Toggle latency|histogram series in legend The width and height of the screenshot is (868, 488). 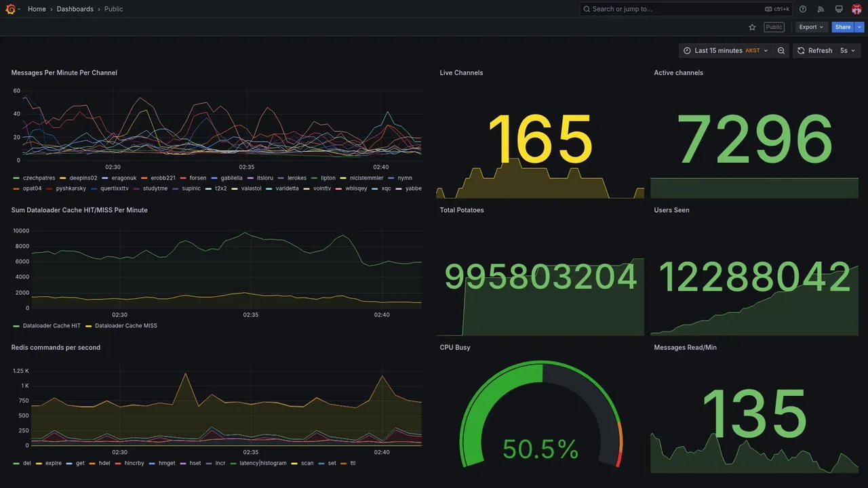coord(263,464)
